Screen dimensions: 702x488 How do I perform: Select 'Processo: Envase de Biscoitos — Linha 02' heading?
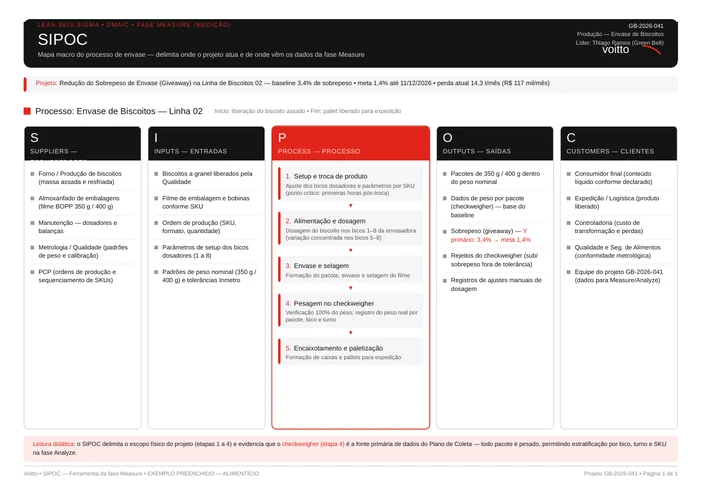click(119, 111)
